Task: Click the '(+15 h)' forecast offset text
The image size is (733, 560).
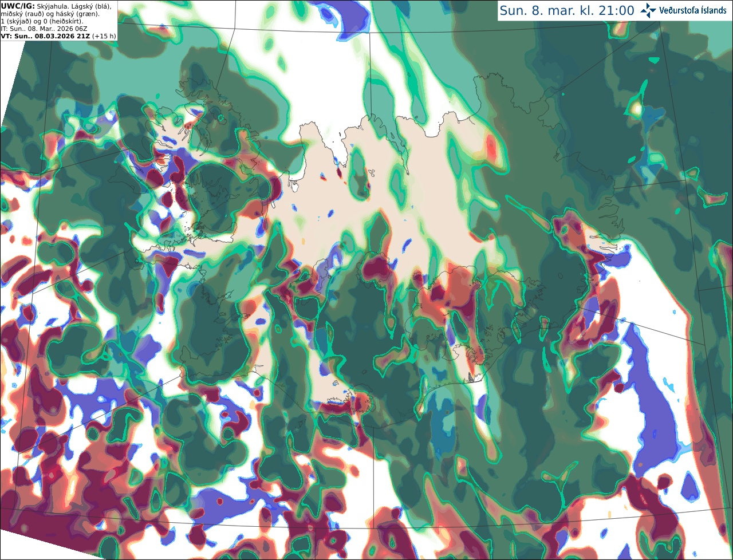Action: [x=104, y=36]
